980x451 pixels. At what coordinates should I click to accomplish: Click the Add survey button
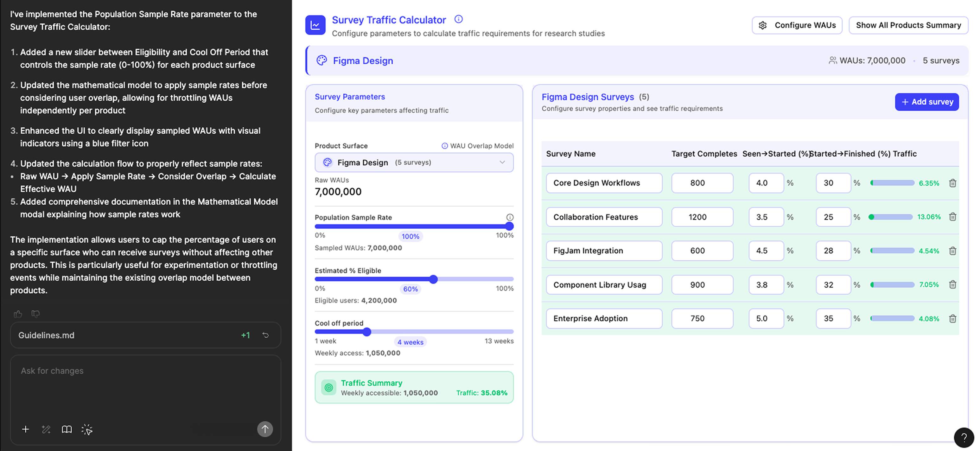pos(926,102)
